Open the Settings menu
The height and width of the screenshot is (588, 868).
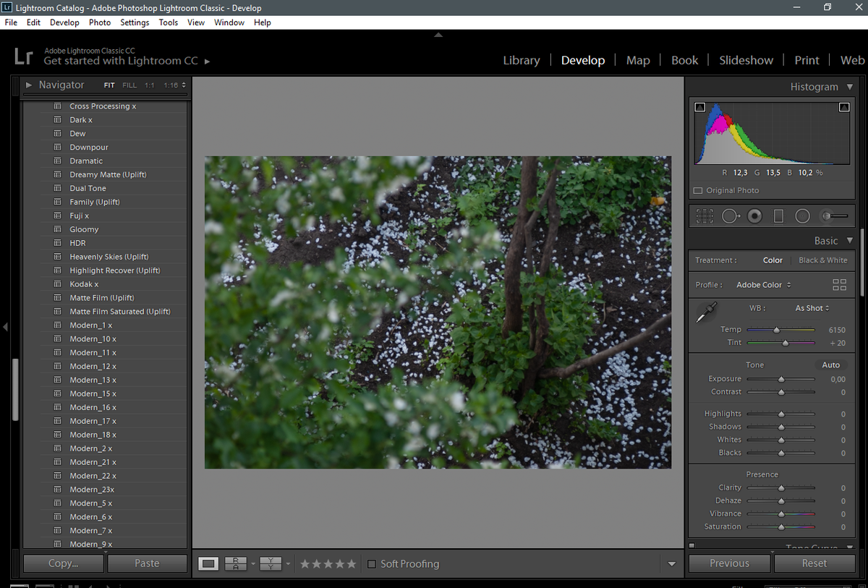135,22
